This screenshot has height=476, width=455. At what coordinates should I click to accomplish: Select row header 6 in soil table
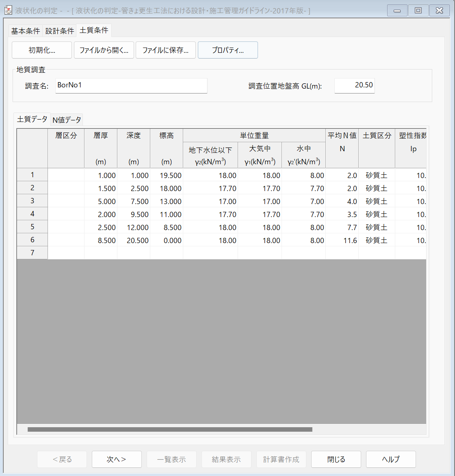(x=32, y=240)
